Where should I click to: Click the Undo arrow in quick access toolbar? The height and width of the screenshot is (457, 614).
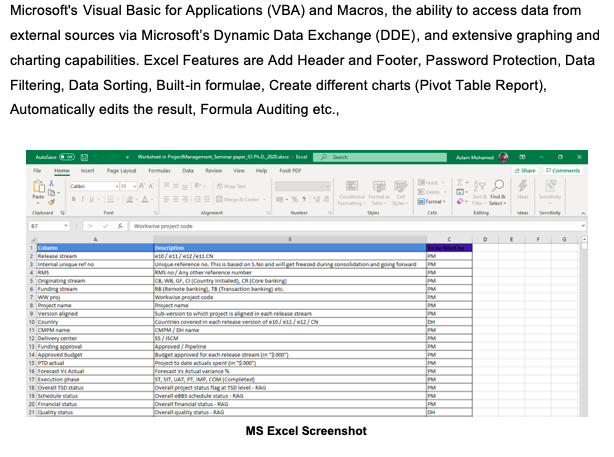coord(97,157)
